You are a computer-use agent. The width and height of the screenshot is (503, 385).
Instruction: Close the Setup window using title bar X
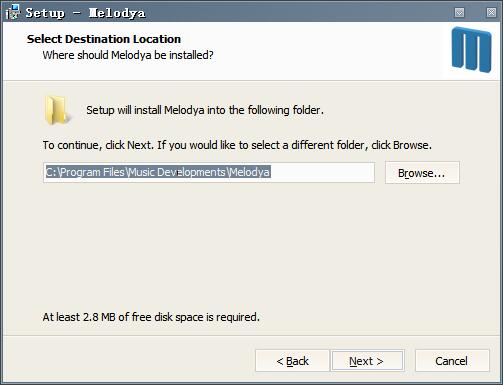pos(491,12)
